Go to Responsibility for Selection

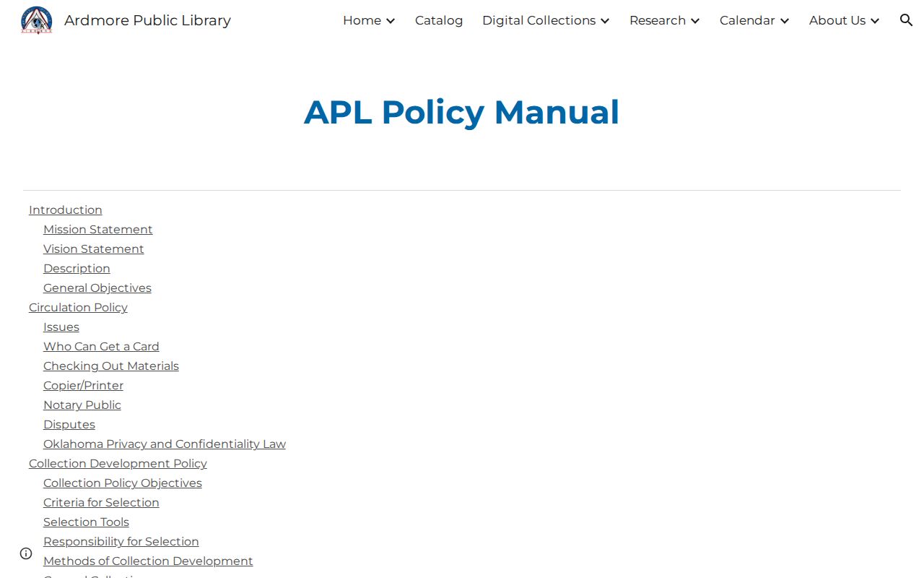coord(121,541)
